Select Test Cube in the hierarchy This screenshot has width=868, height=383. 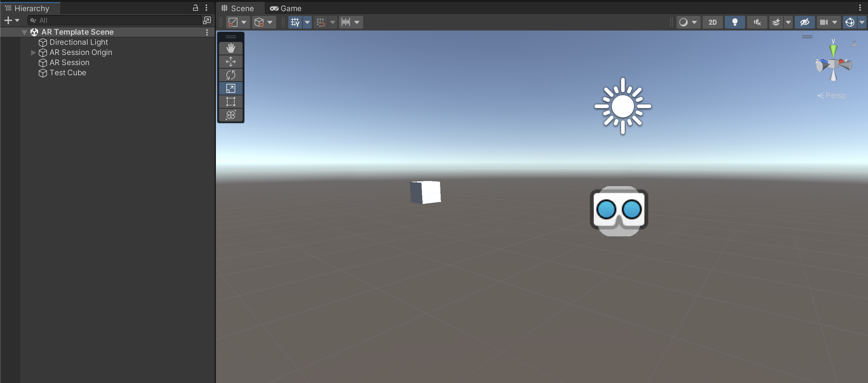point(67,73)
